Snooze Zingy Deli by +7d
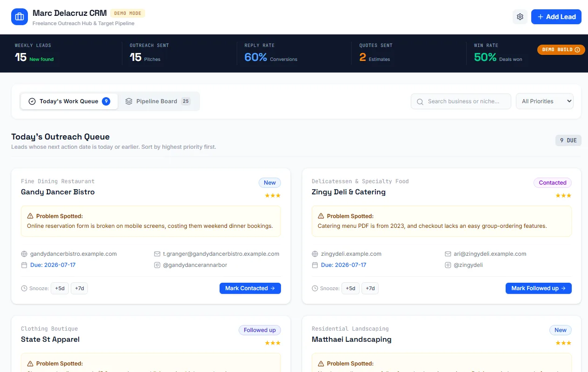The width and height of the screenshot is (588, 372). 370,288
